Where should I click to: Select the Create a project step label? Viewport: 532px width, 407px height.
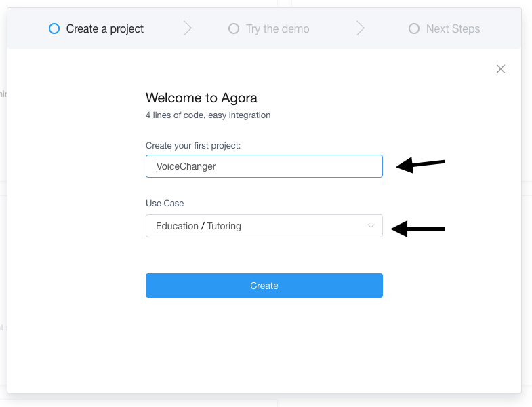[x=105, y=28]
